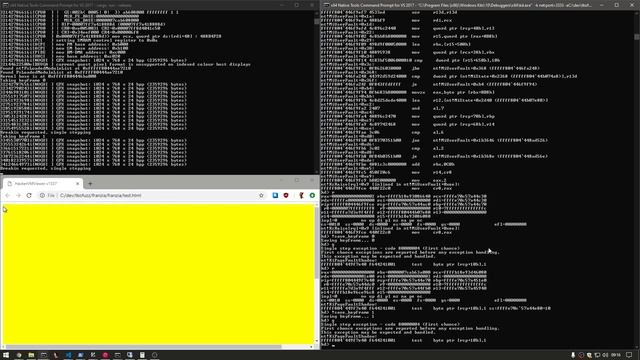Click the browser Forward arrow

(x=18, y=196)
